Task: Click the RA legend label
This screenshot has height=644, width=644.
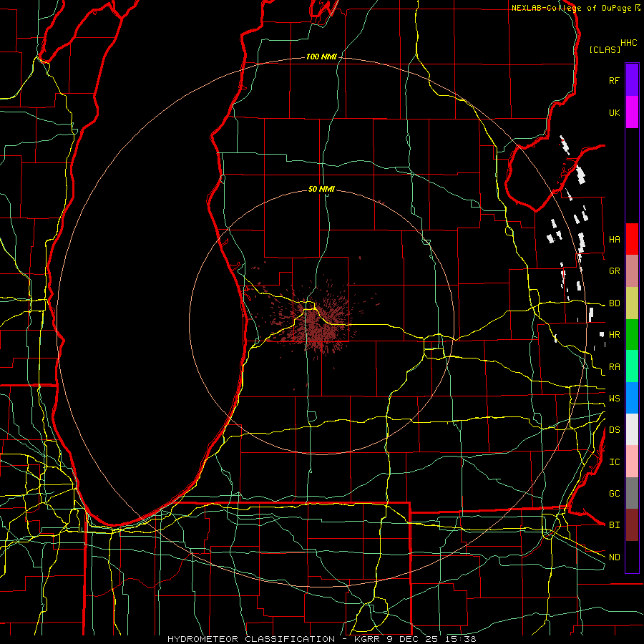Action: [614, 367]
